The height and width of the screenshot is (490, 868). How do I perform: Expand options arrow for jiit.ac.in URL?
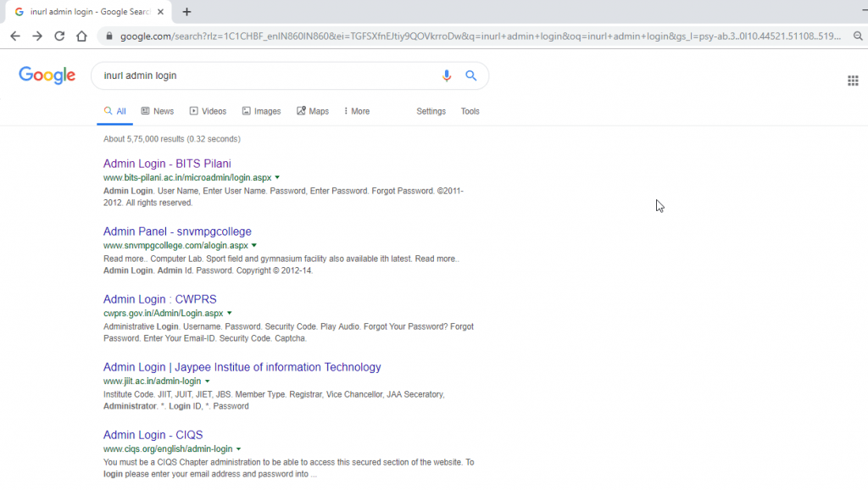click(207, 381)
